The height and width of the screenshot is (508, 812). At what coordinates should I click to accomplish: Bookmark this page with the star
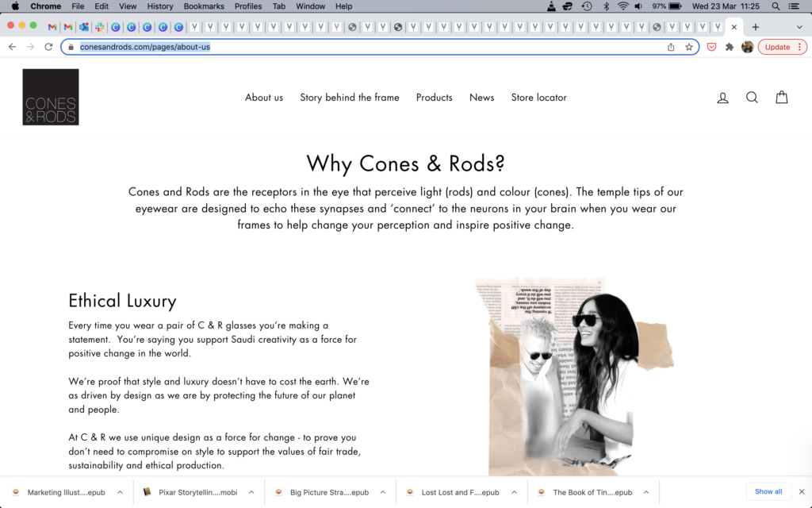coord(689,47)
